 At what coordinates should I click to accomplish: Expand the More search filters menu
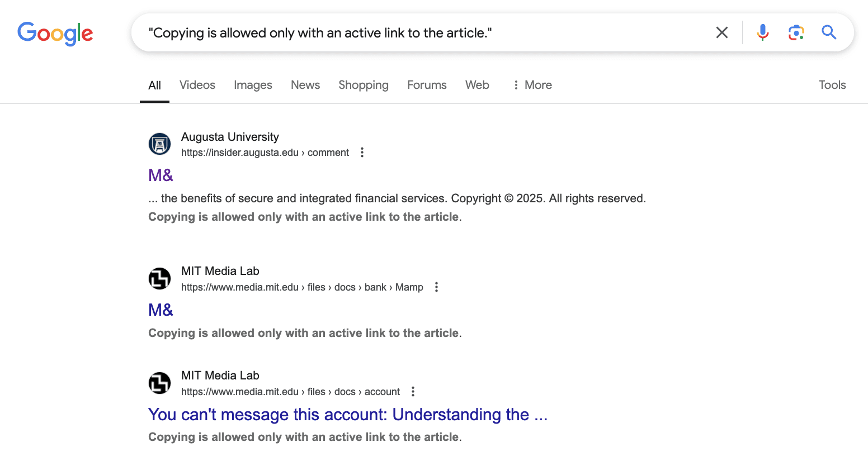coord(532,85)
